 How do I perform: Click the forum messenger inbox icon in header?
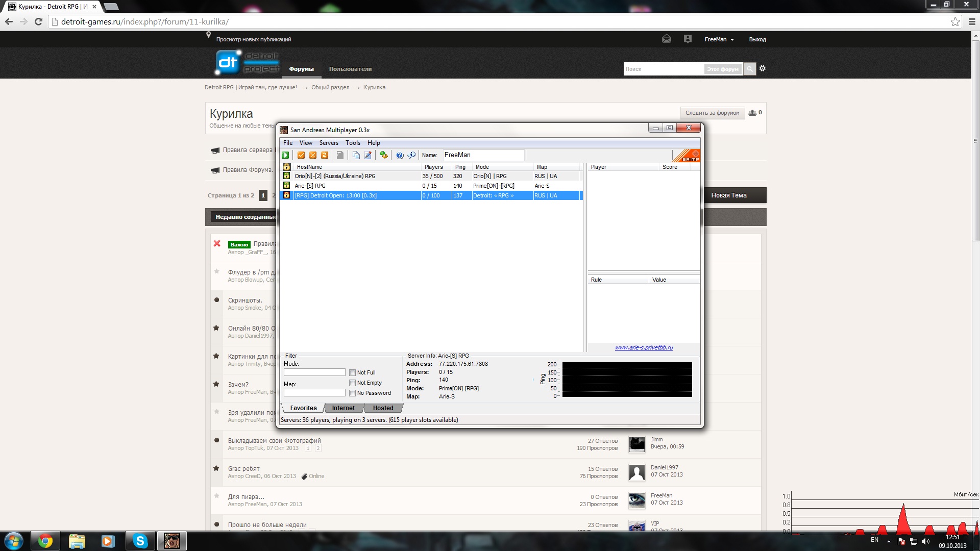point(667,39)
